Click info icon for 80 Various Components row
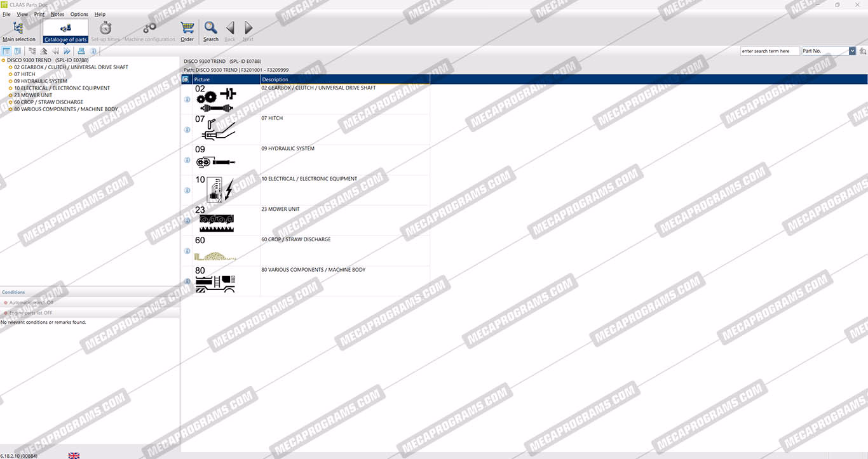Viewport: 868px width, 459px height. click(x=187, y=281)
